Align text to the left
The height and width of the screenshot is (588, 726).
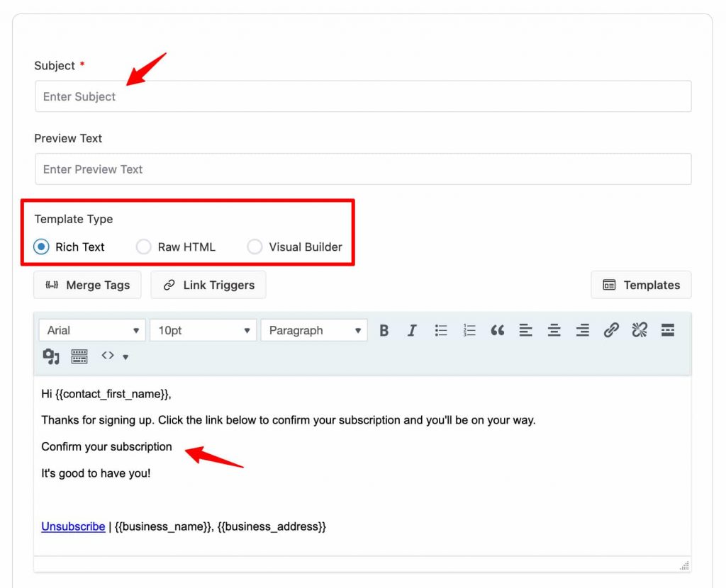pos(525,330)
